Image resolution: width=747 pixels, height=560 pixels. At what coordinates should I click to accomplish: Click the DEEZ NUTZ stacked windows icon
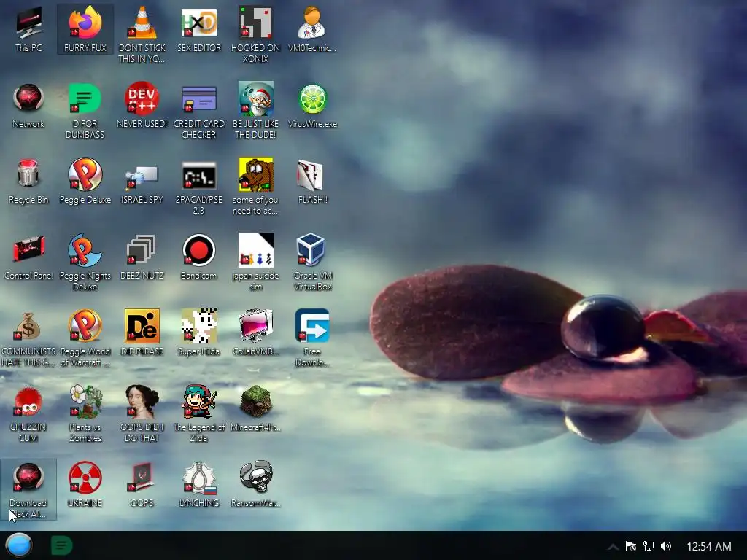point(142,251)
